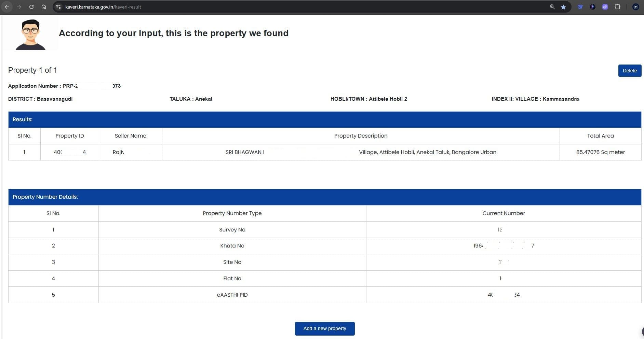This screenshot has width=644, height=339.
Task: Click the Total Area value 85.47076 Sq meter
Action: [x=600, y=152]
